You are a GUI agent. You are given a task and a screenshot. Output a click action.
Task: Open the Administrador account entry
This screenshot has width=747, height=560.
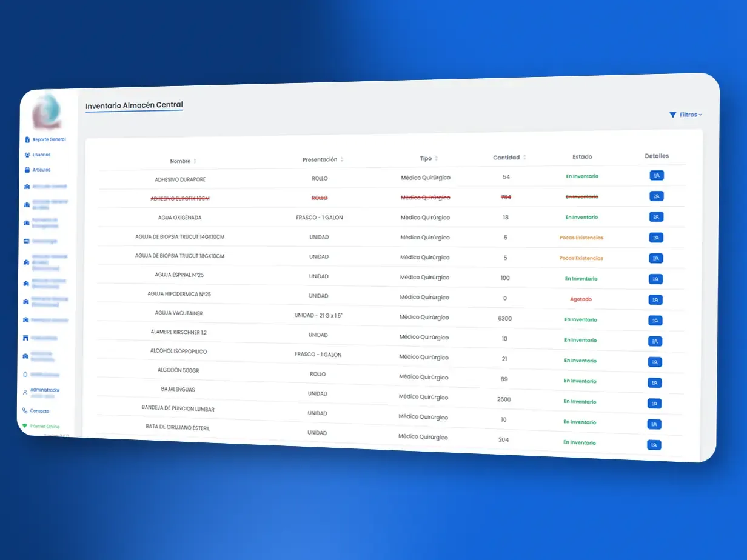(41, 393)
